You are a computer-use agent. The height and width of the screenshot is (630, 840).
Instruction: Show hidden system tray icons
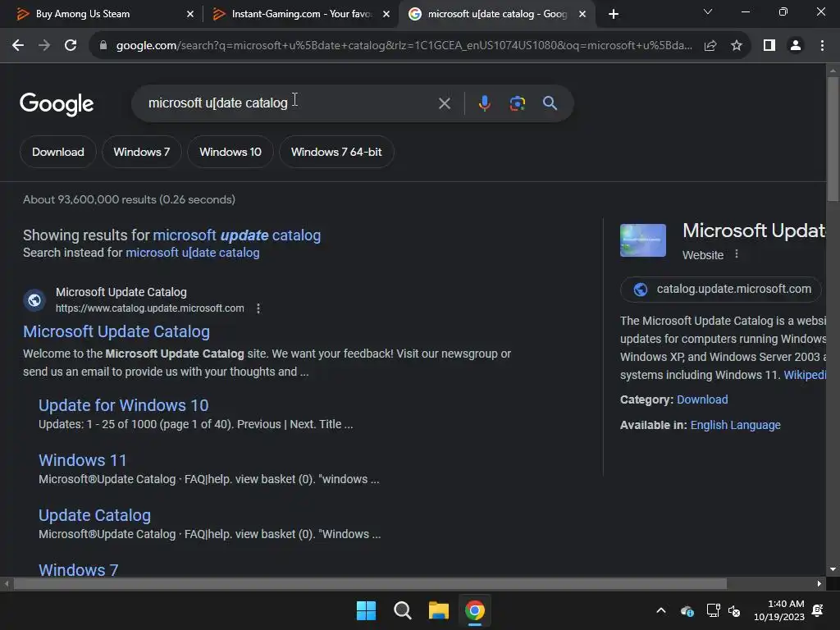[x=661, y=610]
